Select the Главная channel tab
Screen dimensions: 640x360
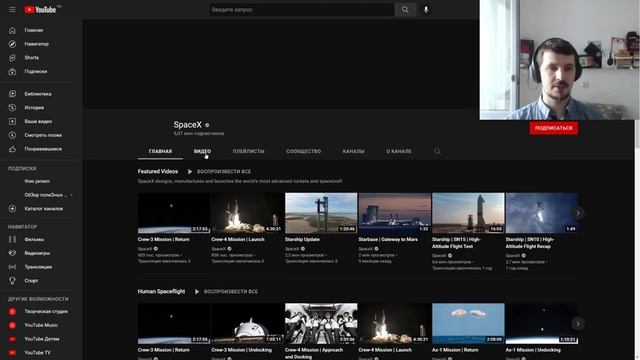[x=160, y=151]
